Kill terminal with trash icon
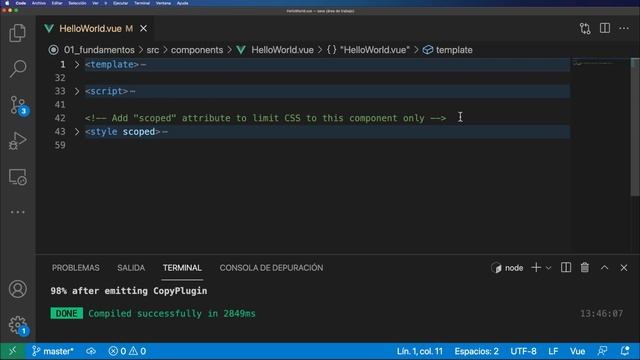The width and height of the screenshot is (640, 360). coord(585,268)
